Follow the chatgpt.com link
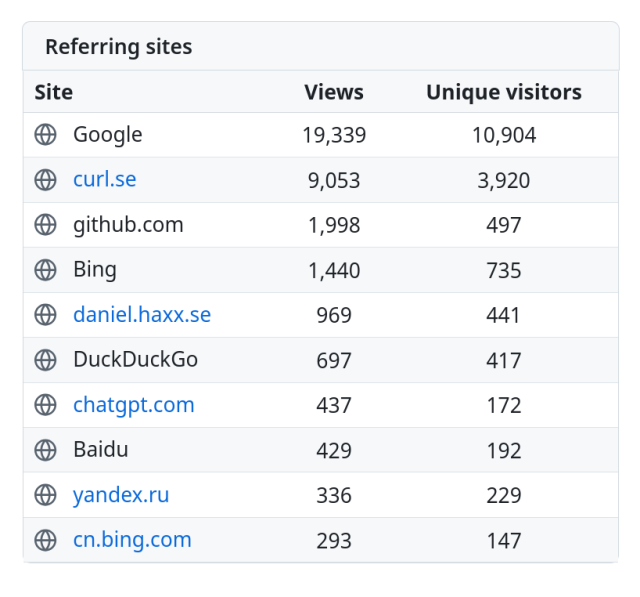640x597 pixels. point(133,405)
